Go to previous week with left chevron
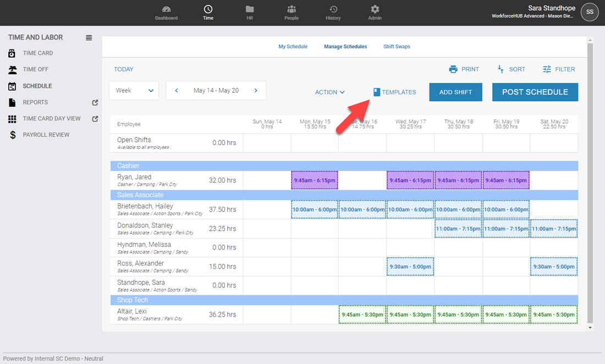The width and height of the screenshot is (605, 364). click(176, 91)
